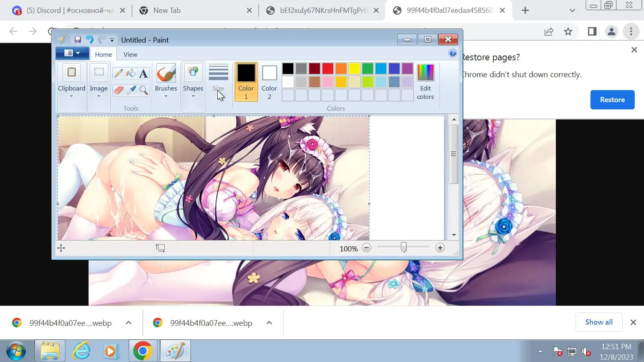
Task: Select the Brushes tool icon
Action: (166, 73)
